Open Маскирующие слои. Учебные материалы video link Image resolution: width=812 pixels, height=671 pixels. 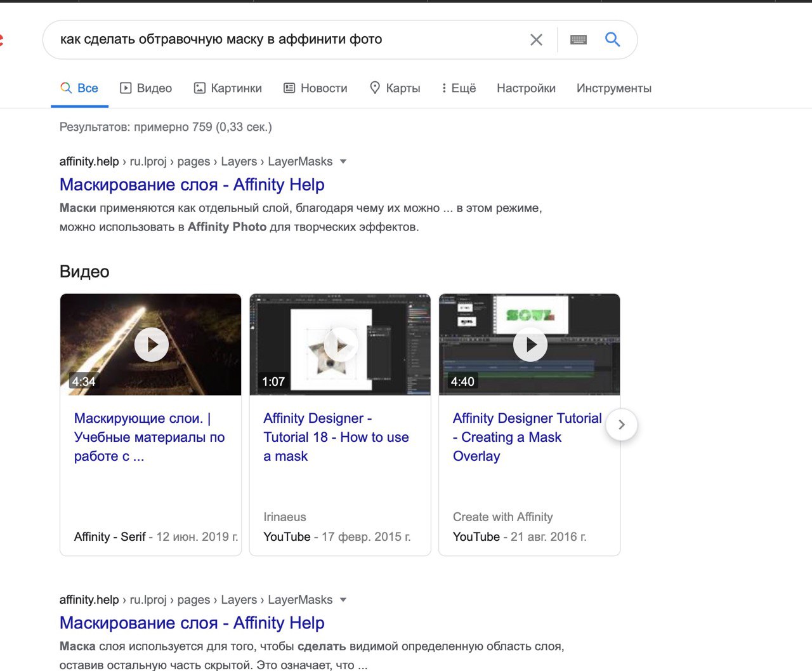150,437
